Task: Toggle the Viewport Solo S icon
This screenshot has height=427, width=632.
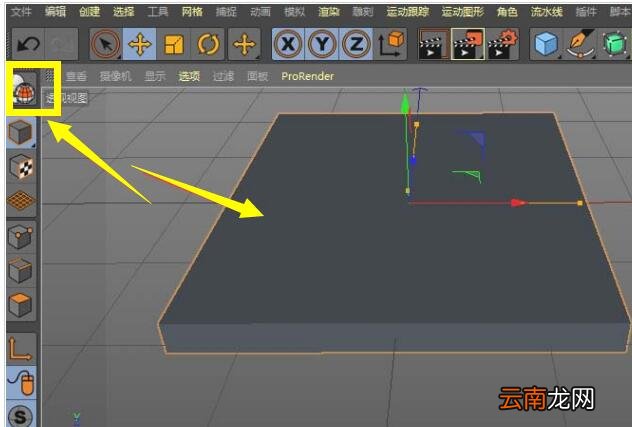Action: pyautogui.click(x=20, y=415)
